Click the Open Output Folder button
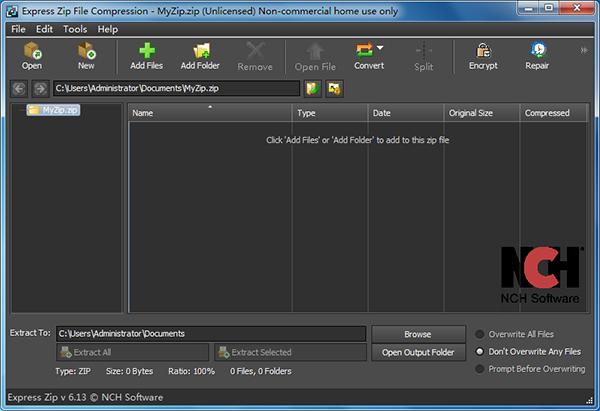 (418, 352)
